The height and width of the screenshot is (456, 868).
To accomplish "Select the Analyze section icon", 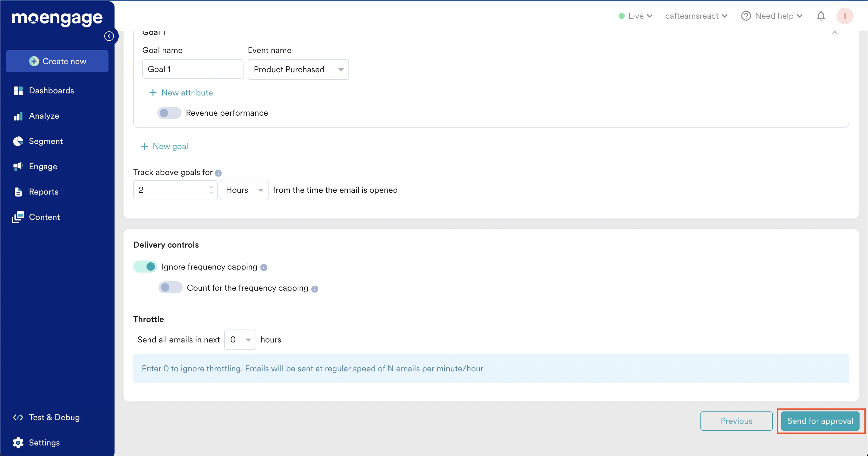I will (18, 116).
